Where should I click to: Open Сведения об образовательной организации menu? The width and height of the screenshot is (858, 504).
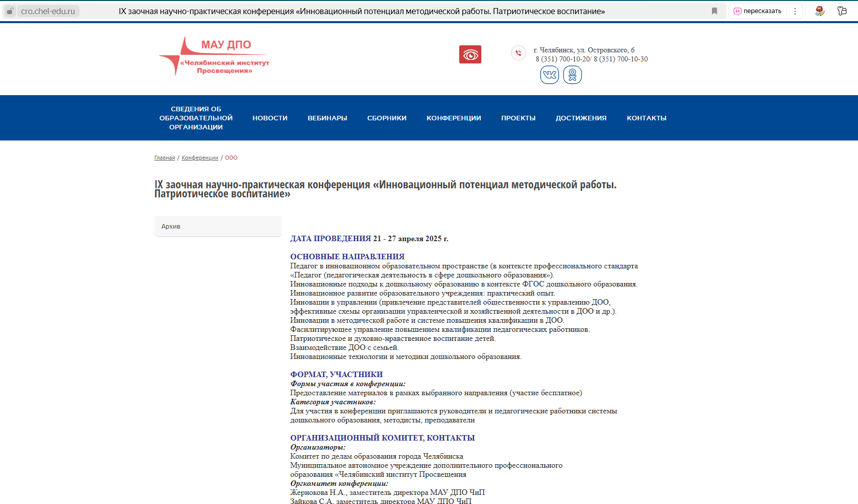pos(196,118)
